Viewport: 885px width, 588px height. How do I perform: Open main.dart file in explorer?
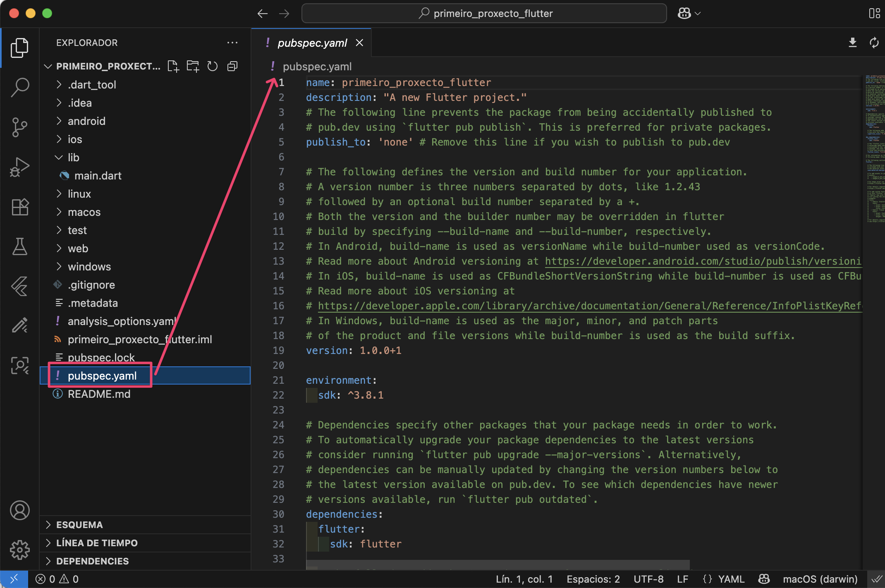[x=98, y=176]
